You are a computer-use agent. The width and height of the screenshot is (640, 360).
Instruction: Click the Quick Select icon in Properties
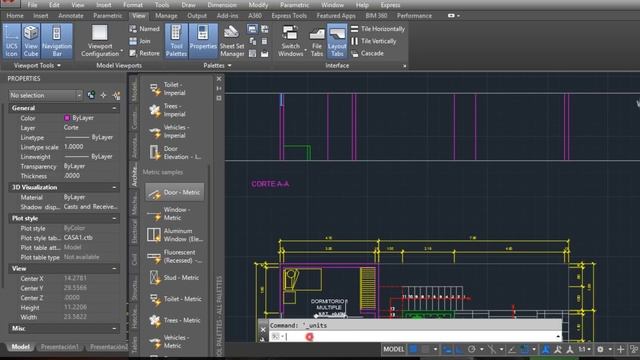click(x=116, y=96)
